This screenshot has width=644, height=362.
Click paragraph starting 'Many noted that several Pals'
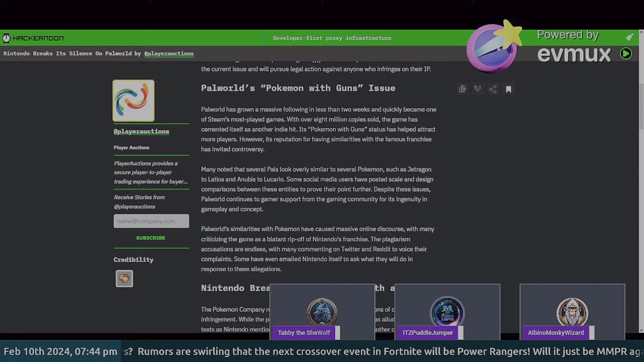coord(317,189)
